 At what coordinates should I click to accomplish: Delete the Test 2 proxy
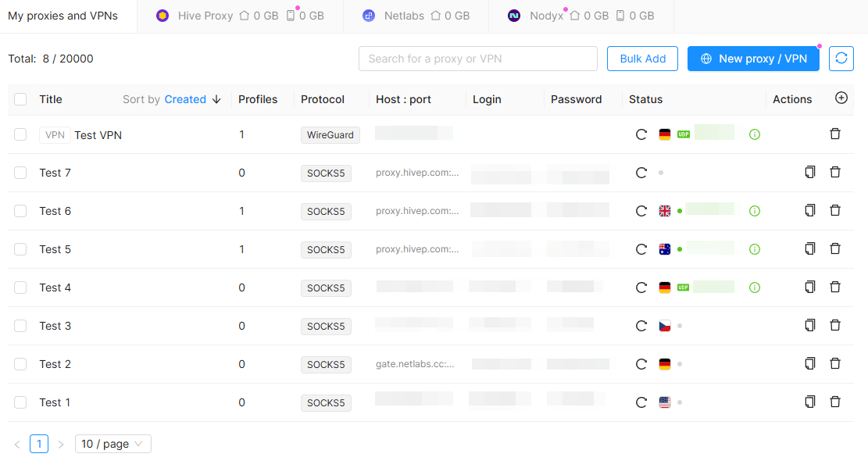point(834,363)
